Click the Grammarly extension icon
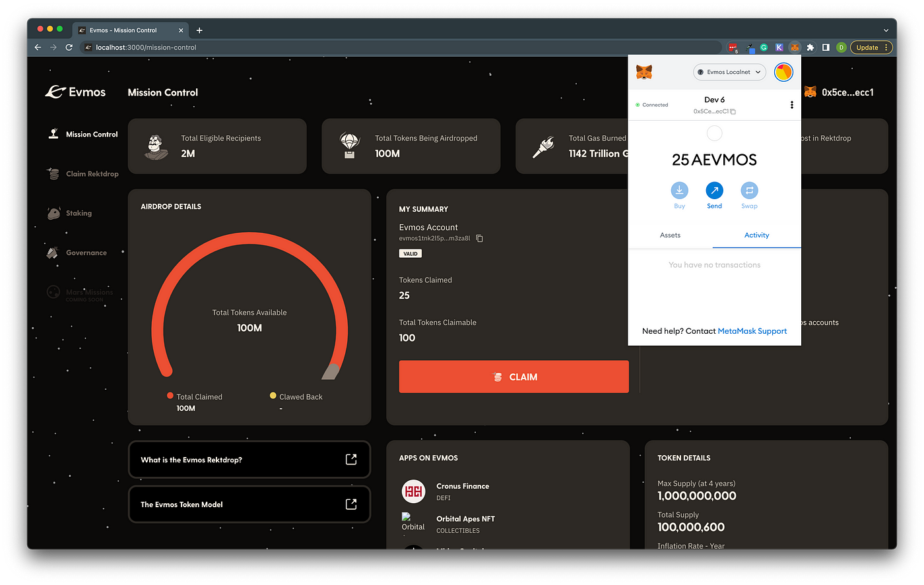This screenshot has height=585, width=924. (x=764, y=47)
